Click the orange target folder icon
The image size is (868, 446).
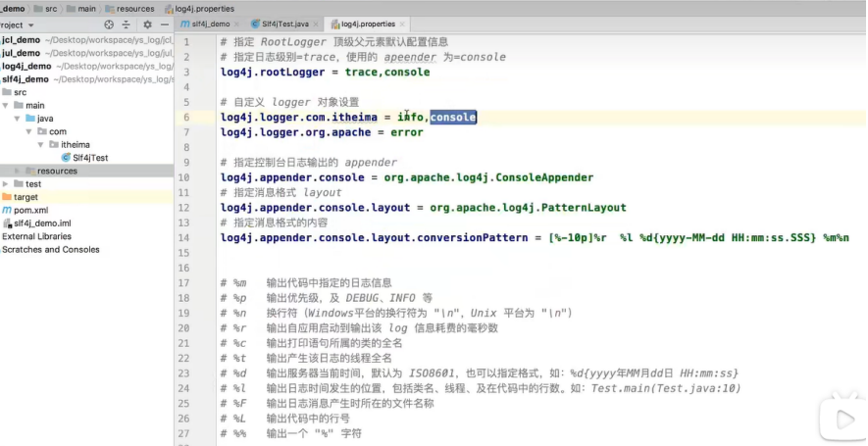click(7, 197)
